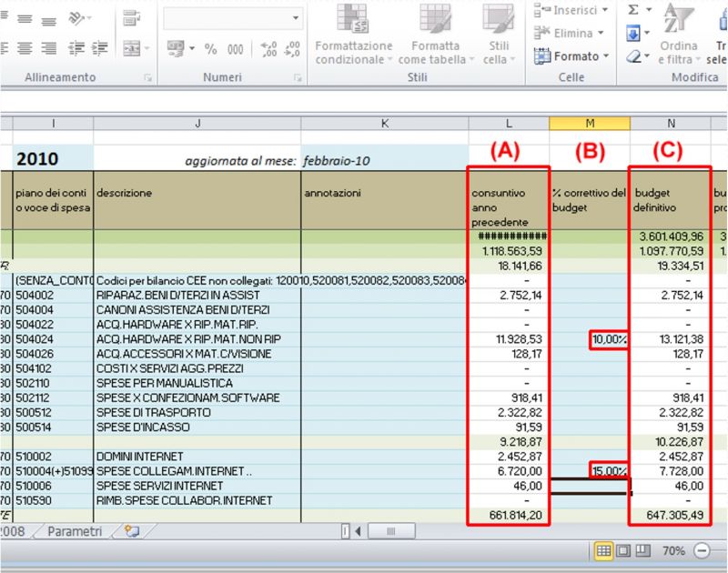Apply middle vertical alignment
Screen dimensions: 728x573
click(x=25, y=19)
